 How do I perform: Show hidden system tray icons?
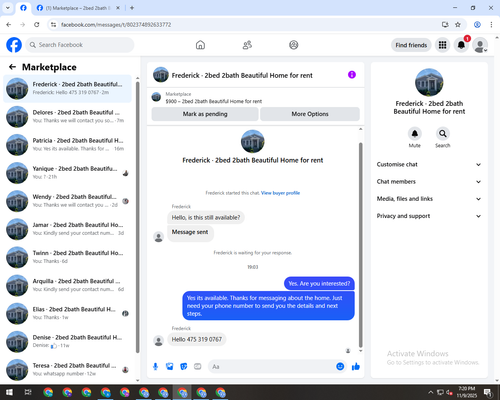[x=431, y=392]
